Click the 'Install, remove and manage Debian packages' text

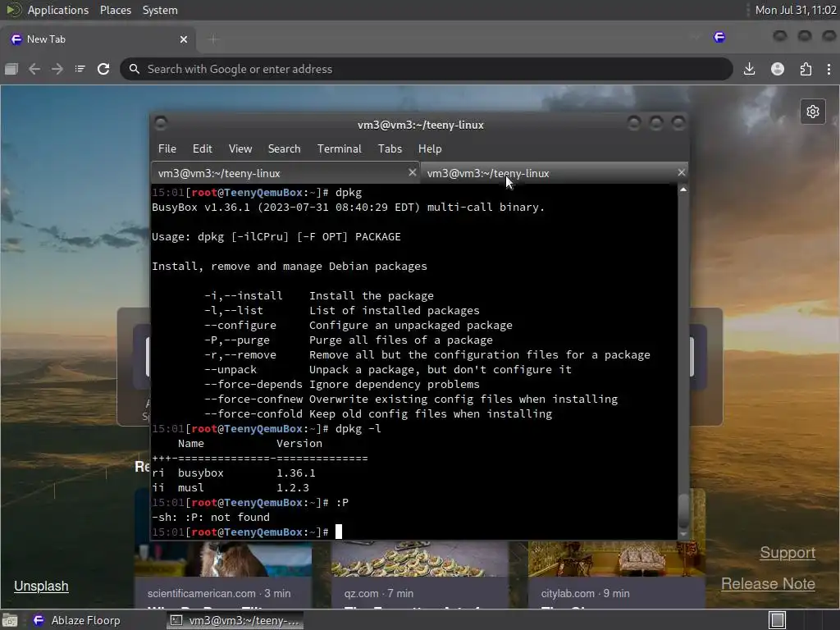290,267
